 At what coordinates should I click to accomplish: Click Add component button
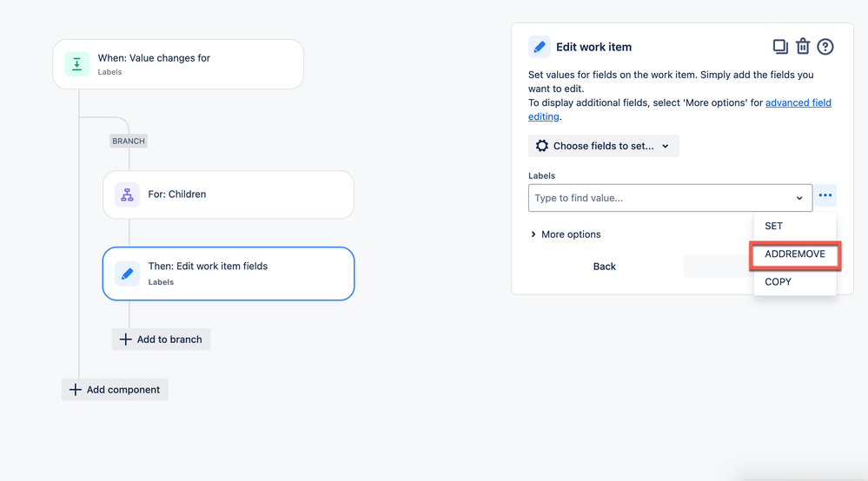click(115, 390)
